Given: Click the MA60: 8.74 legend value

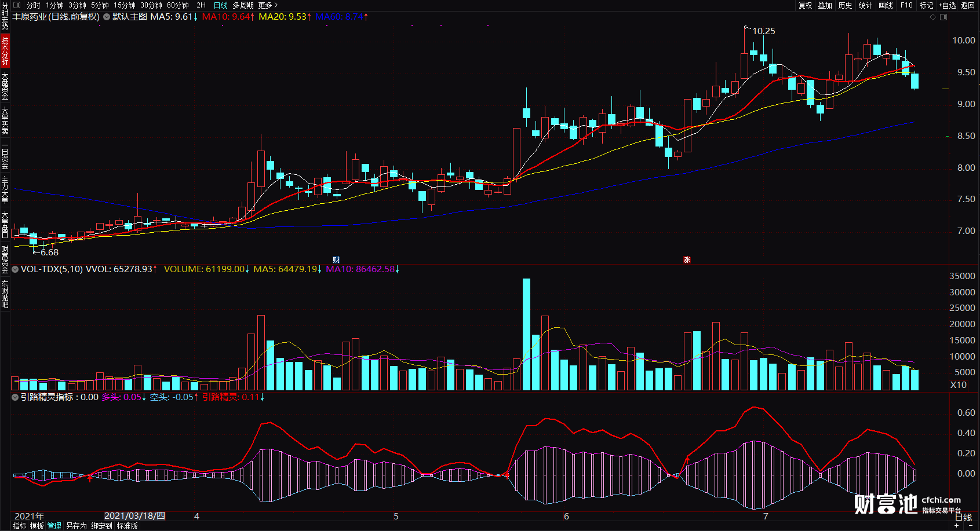Looking at the screenshot, I should (x=341, y=17).
